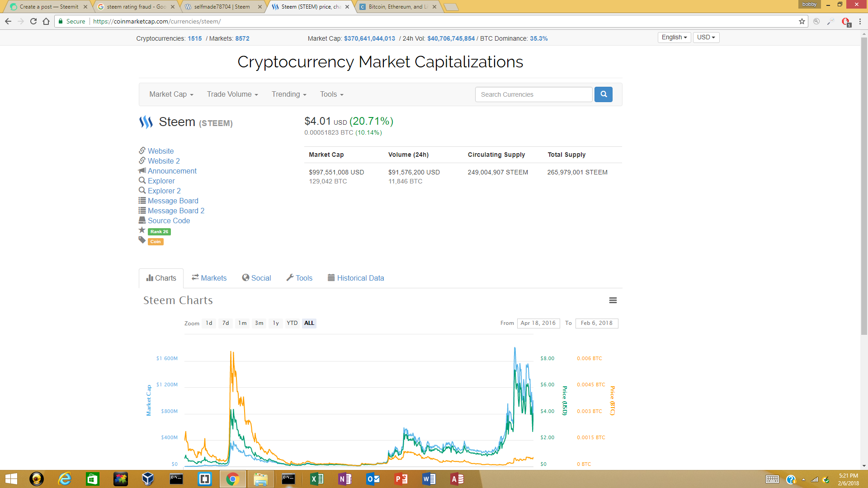Open the USD currency dropdown
This screenshot has width=868, height=488.
pos(706,38)
